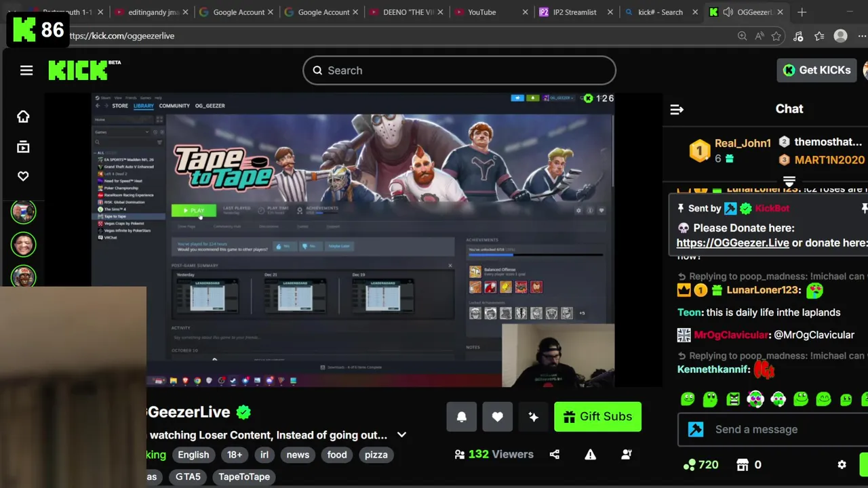Close the IP2 Streamlist browser tab

click(610, 12)
